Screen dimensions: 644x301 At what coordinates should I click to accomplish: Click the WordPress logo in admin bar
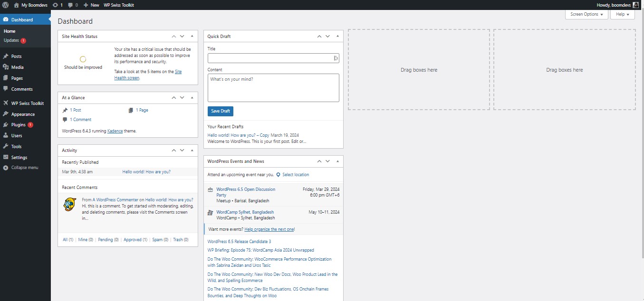tap(5, 5)
